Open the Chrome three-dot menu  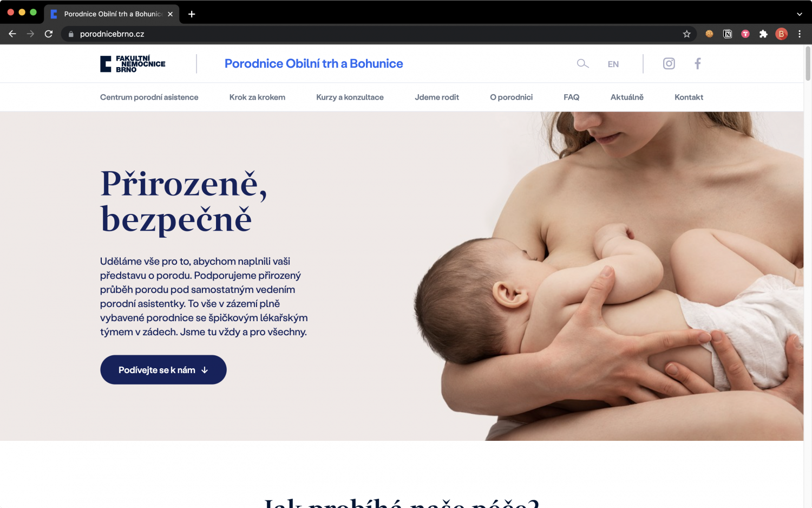[800, 34]
